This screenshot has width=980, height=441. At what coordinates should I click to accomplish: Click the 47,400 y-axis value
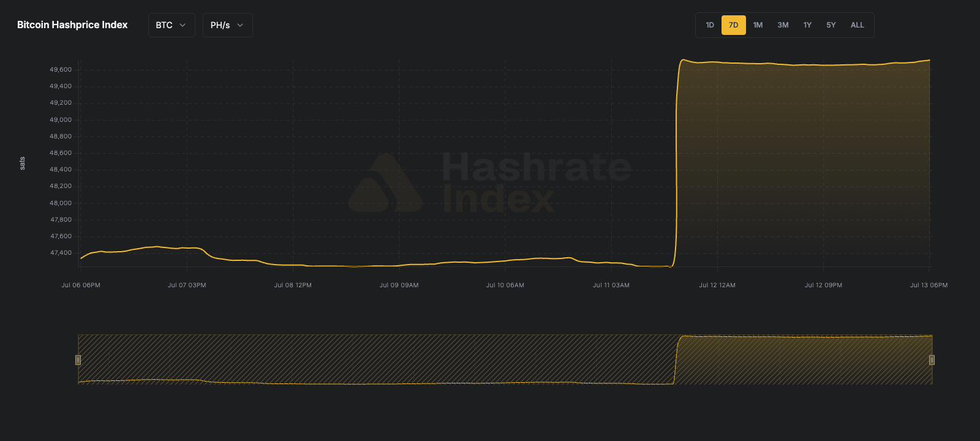tap(61, 253)
